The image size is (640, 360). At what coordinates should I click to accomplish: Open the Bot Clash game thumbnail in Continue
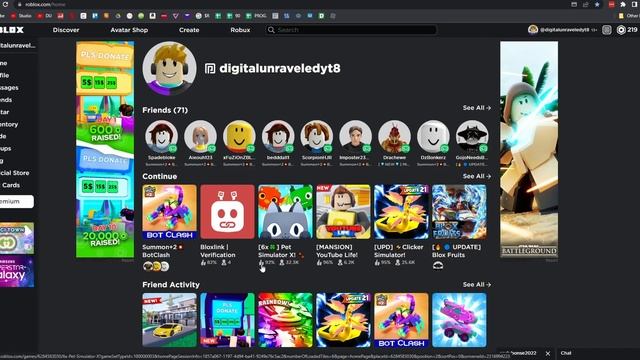click(169, 212)
